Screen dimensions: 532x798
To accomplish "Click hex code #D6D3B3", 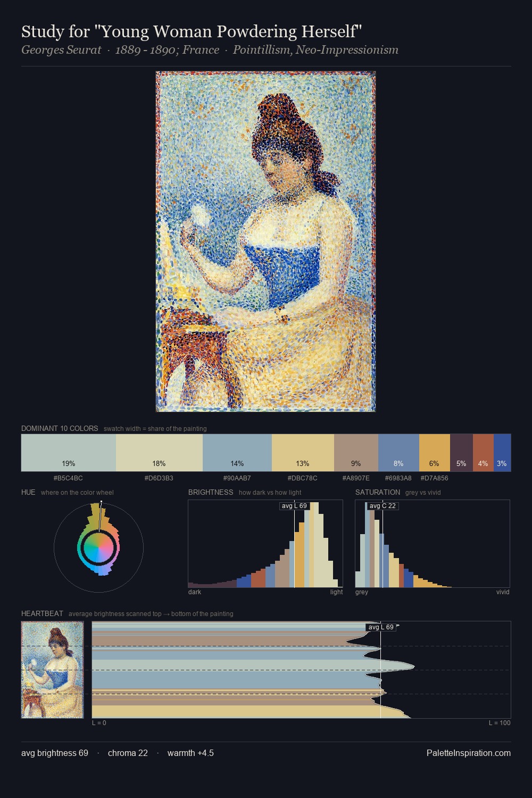I will (x=159, y=478).
